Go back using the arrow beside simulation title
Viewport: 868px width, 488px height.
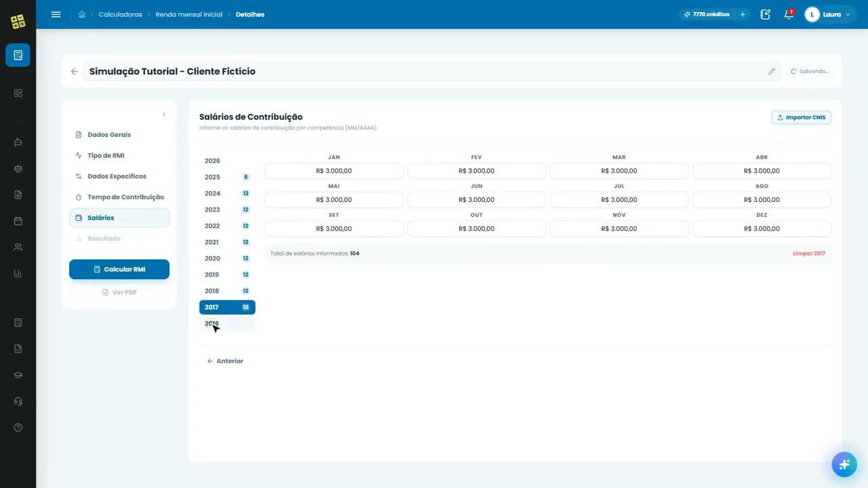click(75, 71)
